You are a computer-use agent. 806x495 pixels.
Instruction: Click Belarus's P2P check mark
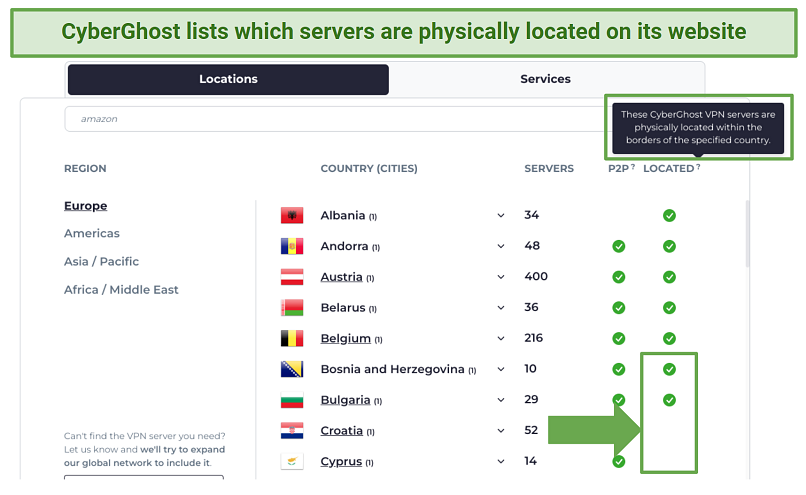pyautogui.click(x=619, y=308)
